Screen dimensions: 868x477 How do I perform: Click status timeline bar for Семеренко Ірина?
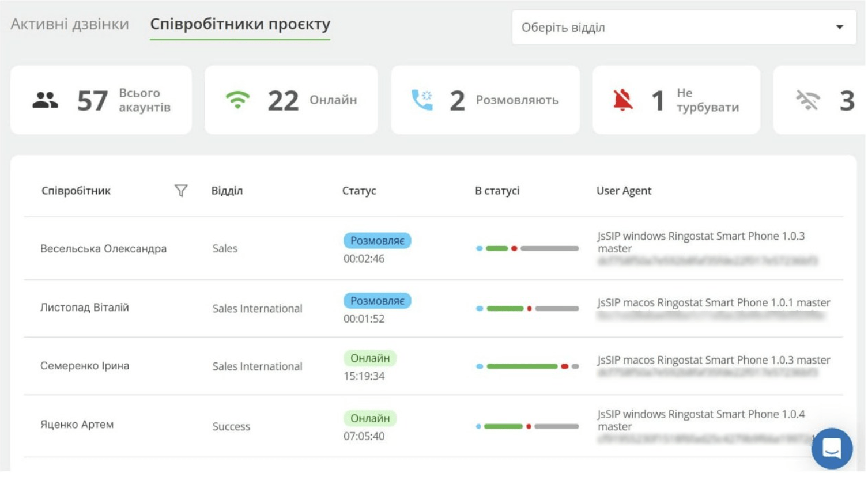click(x=527, y=366)
